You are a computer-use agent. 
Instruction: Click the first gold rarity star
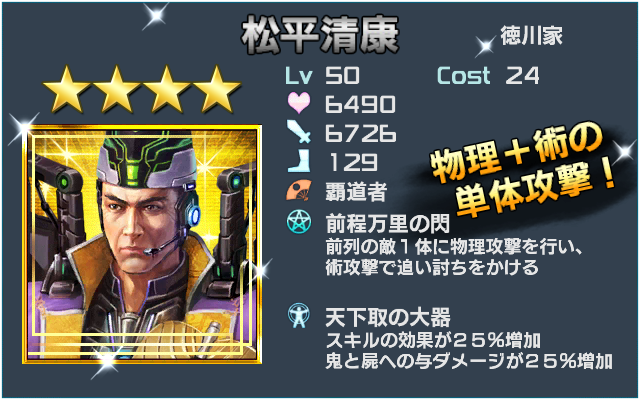(67, 90)
